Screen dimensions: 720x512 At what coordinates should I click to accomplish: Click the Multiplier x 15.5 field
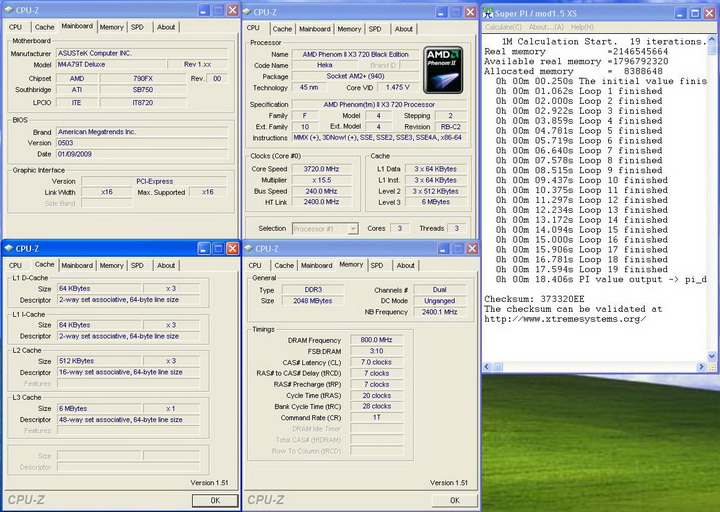tap(321, 180)
